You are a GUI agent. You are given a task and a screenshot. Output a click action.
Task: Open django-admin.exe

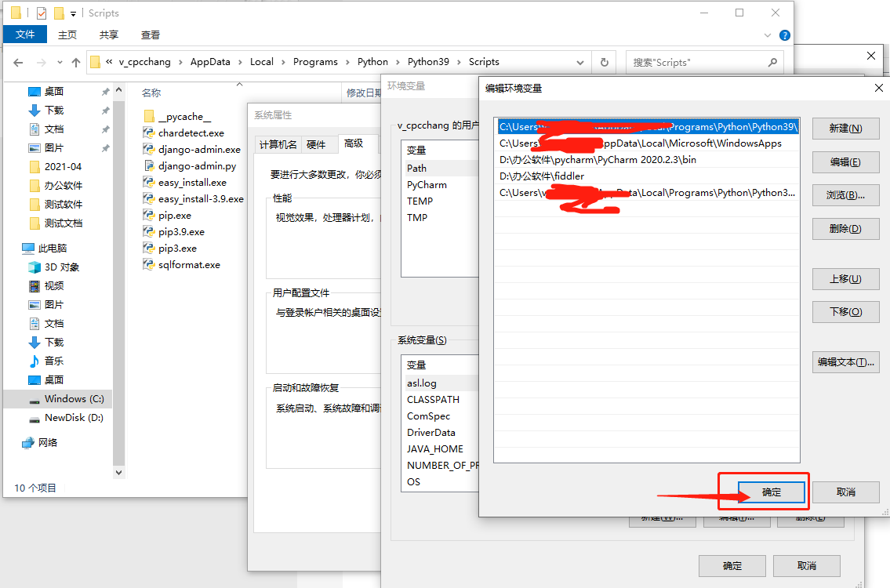tap(181, 149)
